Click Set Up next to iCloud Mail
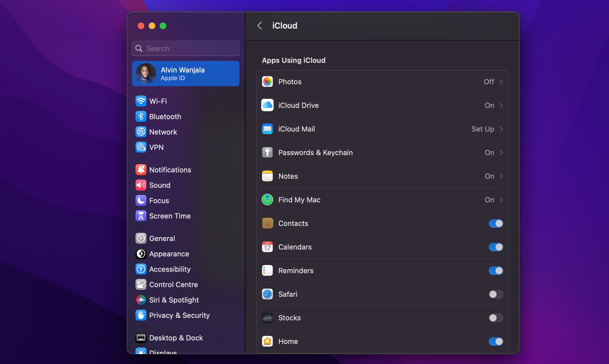609x364 pixels. click(x=483, y=129)
